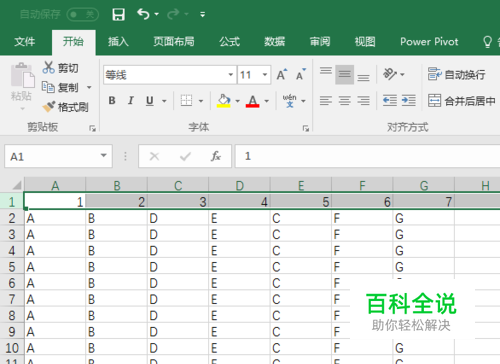Open the font size dropdown showing 11

click(x=265, y=75)
